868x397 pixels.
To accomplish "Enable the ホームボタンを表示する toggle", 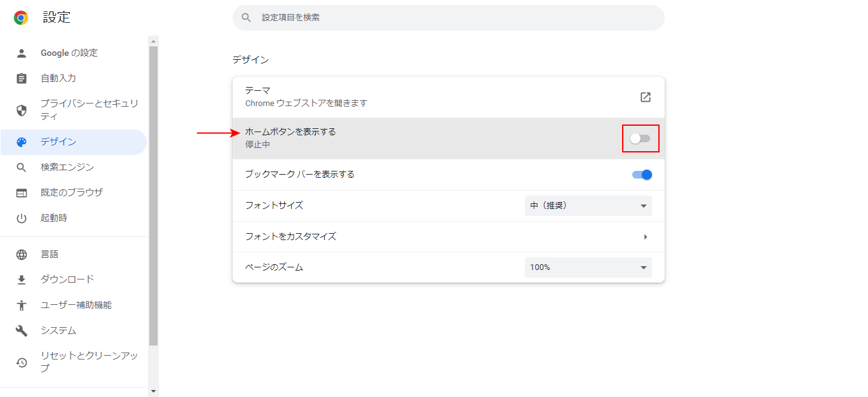I will pos(641,138).
